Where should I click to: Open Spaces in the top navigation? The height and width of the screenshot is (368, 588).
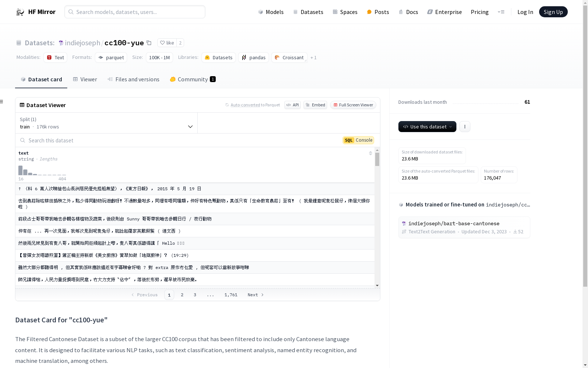[x=345, y=12]
